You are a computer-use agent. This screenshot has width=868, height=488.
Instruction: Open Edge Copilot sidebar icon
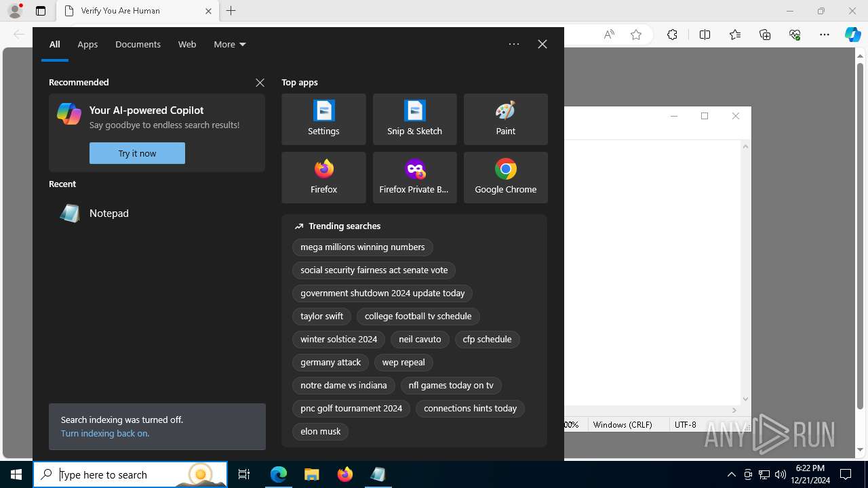[x=852, y=35]
